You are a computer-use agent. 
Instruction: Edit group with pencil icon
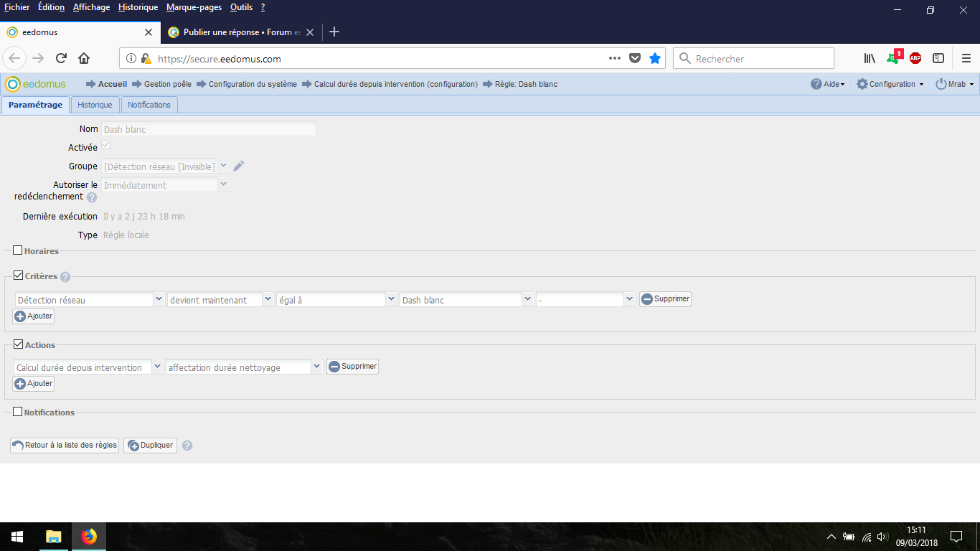[x=239, y=166]
